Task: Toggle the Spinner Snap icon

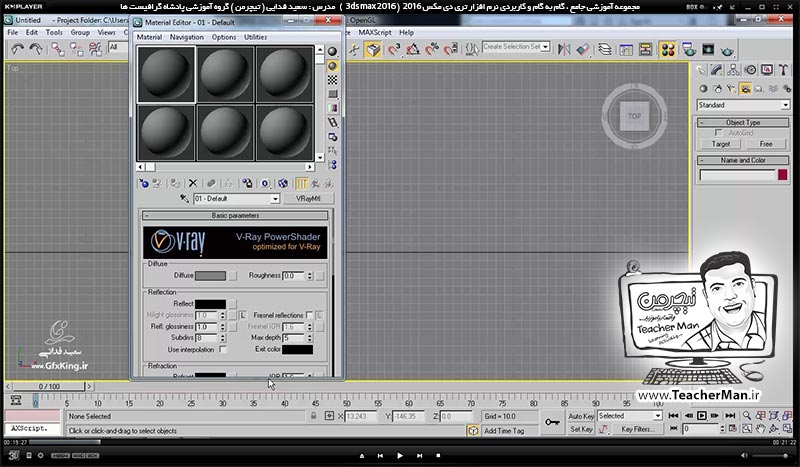Action: pos(451,50)
